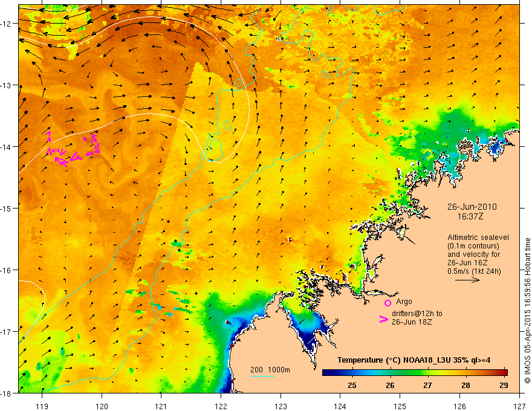
Task: Click longitude axis label 127
Action: click(519, 406)
